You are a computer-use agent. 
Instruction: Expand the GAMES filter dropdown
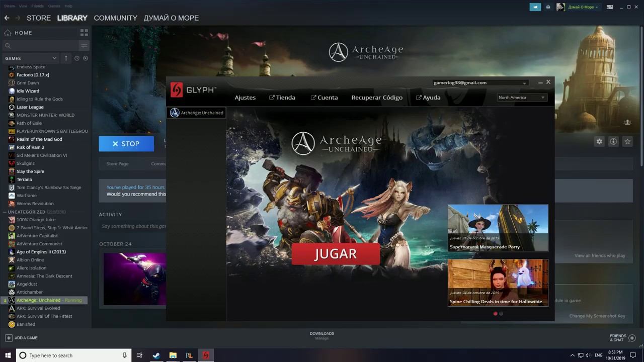[x=31, y=58]
